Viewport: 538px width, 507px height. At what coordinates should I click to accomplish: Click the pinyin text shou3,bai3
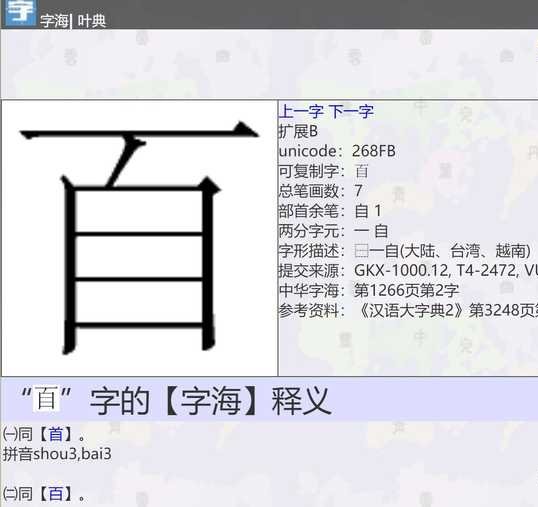point(72,454)
